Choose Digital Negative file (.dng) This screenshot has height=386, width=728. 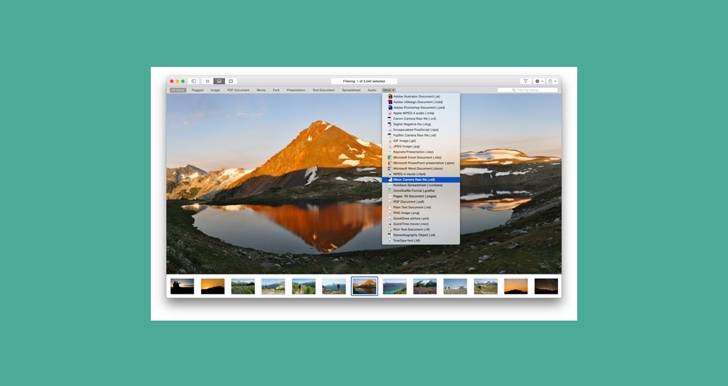[x=421, y=124]
